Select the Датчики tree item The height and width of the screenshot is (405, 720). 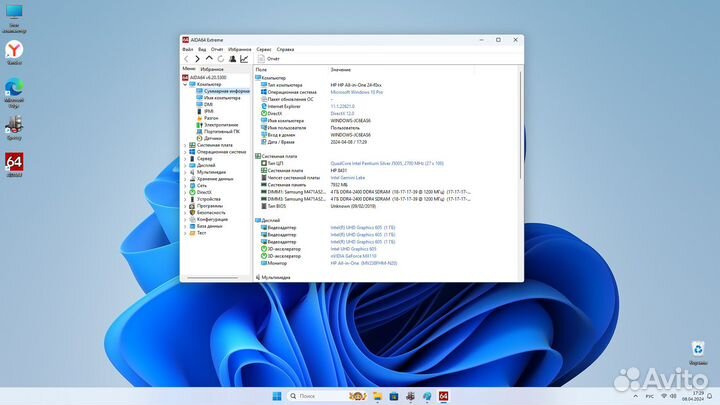click(x=213, y=138)
